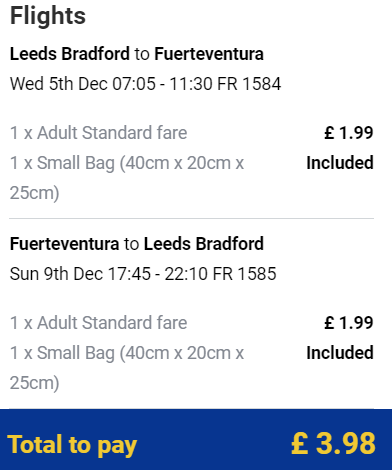392x470 pixels.
Task: Click the bold word Fuerteventura in outbound route
Action: 209,54
